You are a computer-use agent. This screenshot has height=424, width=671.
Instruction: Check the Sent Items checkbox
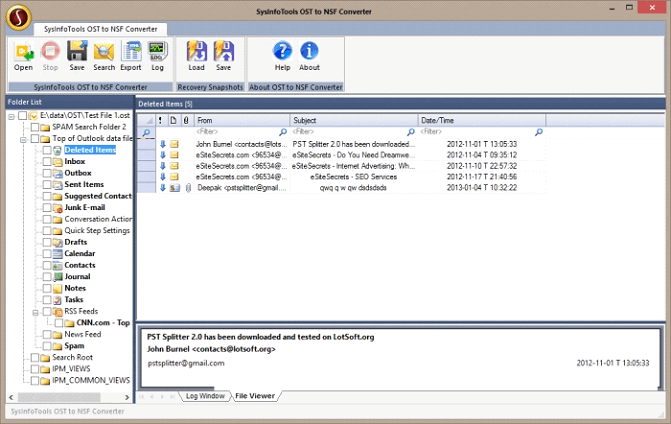(x=47, y=185)
